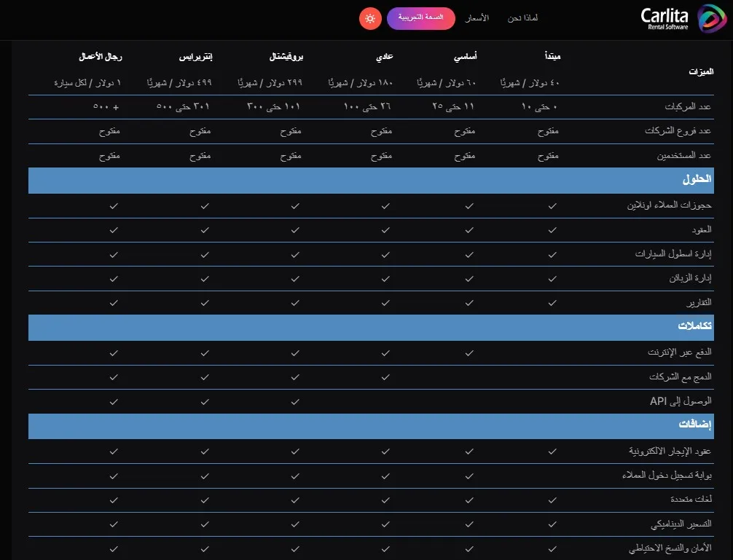The width and height of the screenshot is (733, 560).
Task: Click checkmark for الدمج مع الشركات under إنتربرايس
Action: (x=205, y=377)
